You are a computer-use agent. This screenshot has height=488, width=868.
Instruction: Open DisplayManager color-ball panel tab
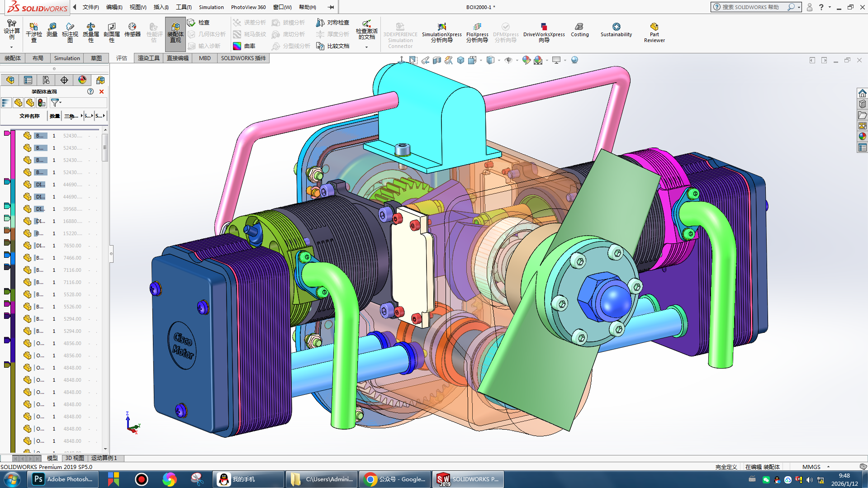click(x=82, y=80)
